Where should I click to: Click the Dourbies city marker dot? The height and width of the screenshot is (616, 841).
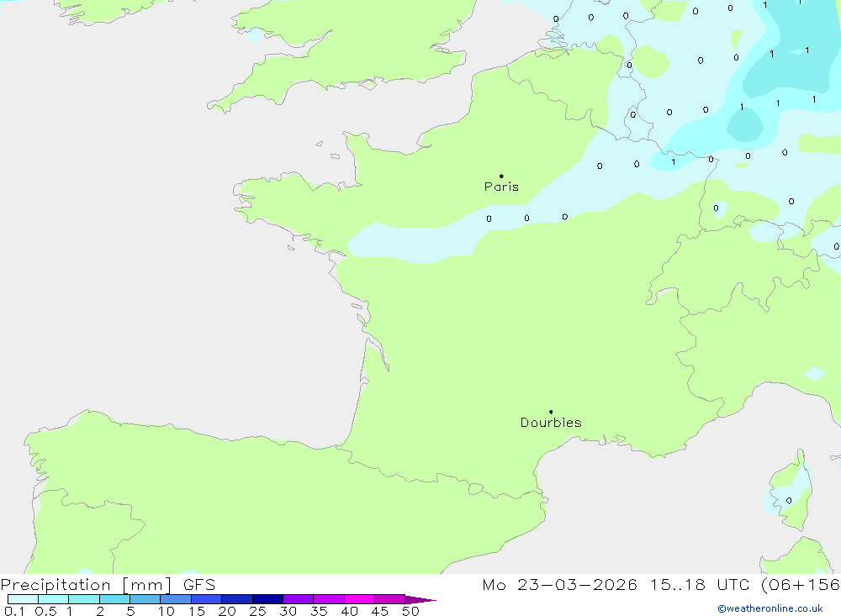point(551,412)
